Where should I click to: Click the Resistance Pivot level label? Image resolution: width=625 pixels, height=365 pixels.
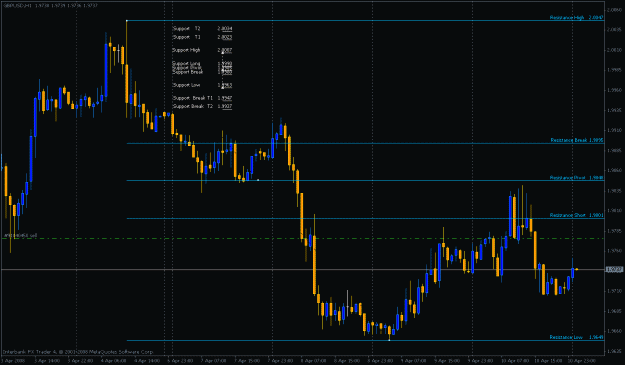(x=576, y=178)
